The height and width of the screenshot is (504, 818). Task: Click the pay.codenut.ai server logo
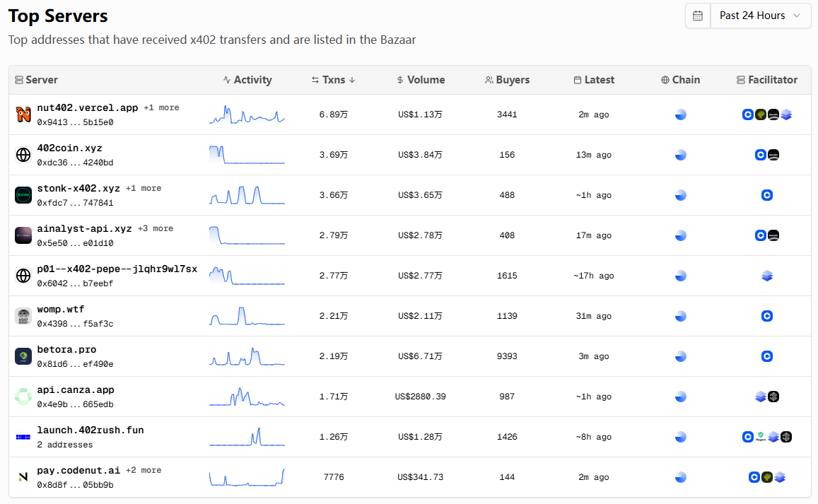tap(23, 477)
